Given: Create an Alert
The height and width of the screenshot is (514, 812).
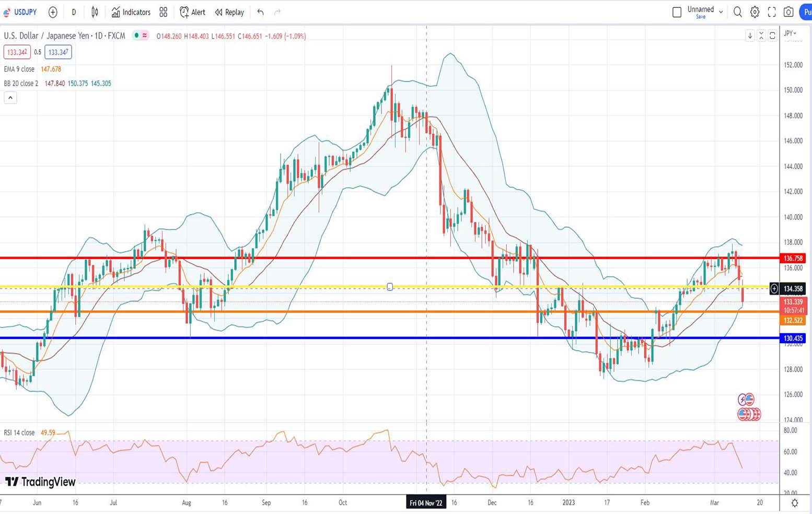Looking at the screenshot, I should point(192,12).
